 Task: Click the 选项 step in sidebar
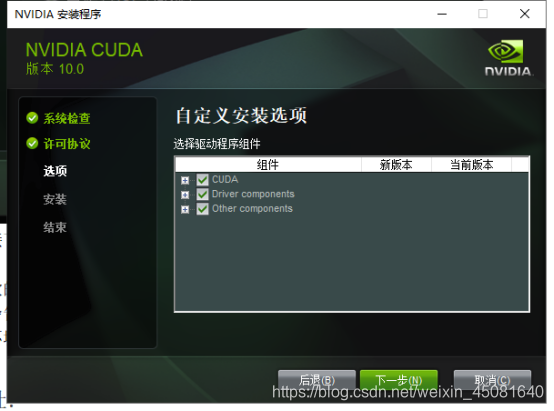coord(55,171)
